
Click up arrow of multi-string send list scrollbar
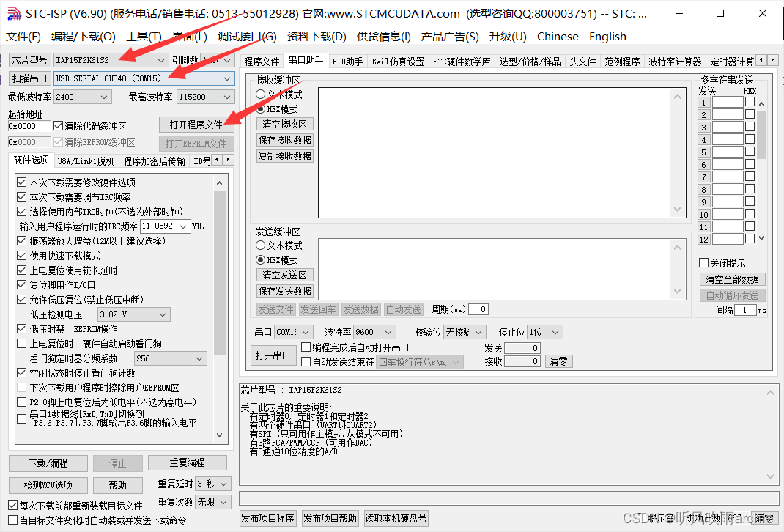point(761,104)
